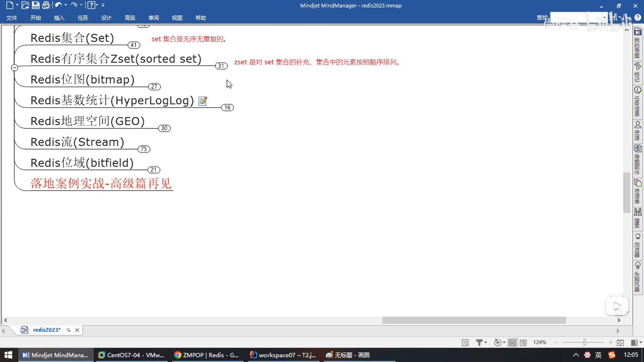Open the 资源库 library sidebar panel
The height and width of the screenshot is (362, 644).
[638, 191]
